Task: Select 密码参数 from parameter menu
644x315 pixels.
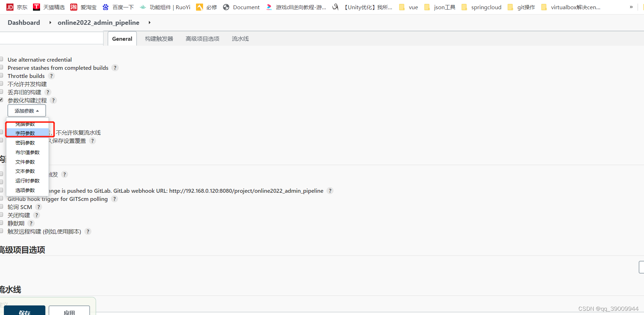Action: click(x=28, y=142)
